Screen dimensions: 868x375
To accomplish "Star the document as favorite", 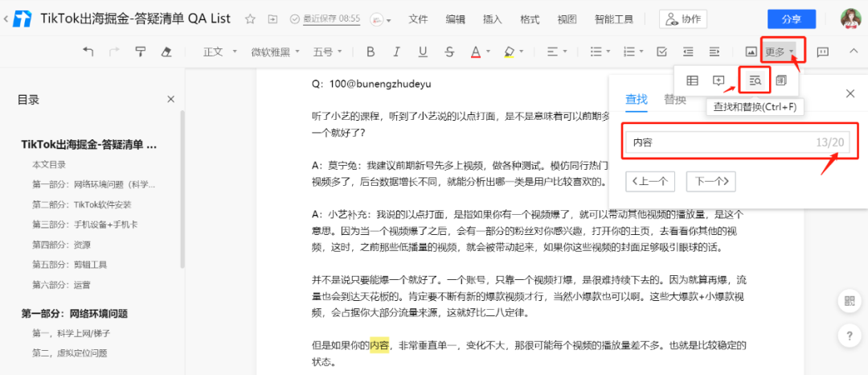I will [250, 19].
